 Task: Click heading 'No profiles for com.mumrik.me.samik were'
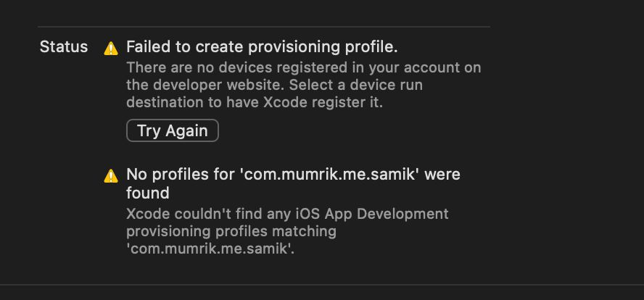293,175
